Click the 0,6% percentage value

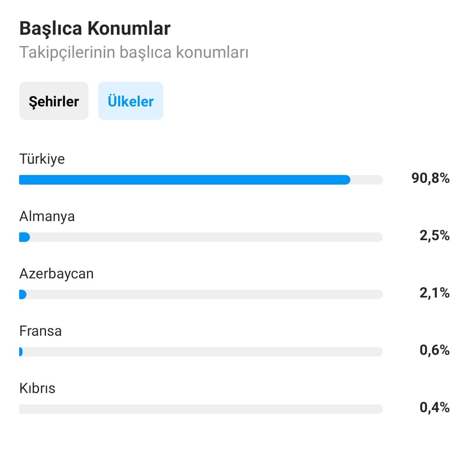point(434,350)
